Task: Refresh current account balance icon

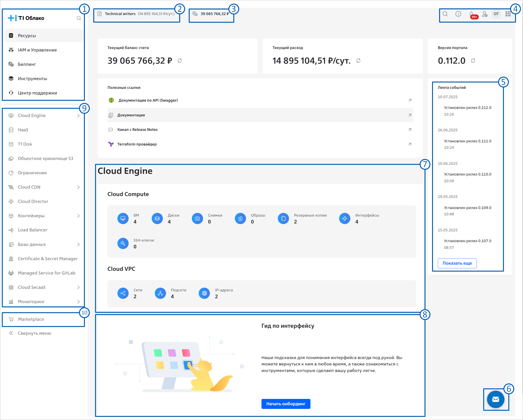Action: [180, 61]
